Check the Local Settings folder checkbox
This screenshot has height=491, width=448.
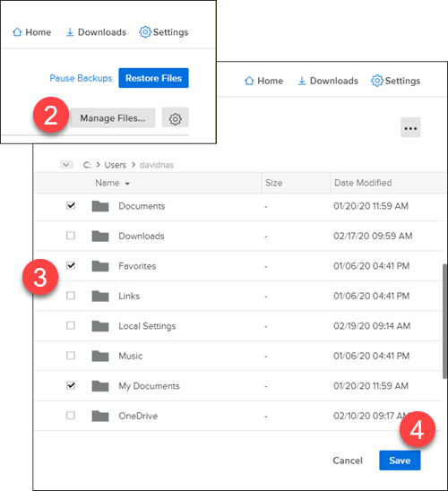(x=71, y=325)
